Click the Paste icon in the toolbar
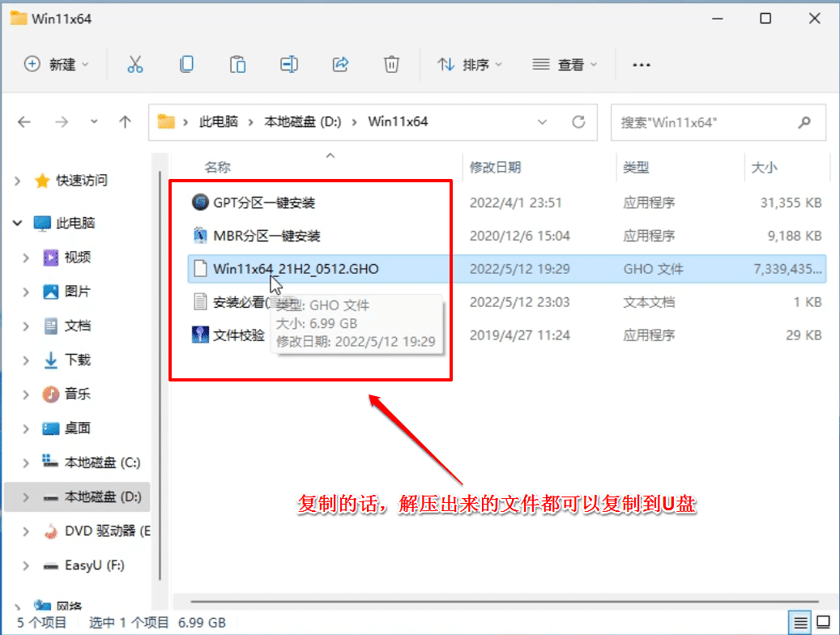 point(238,64)
